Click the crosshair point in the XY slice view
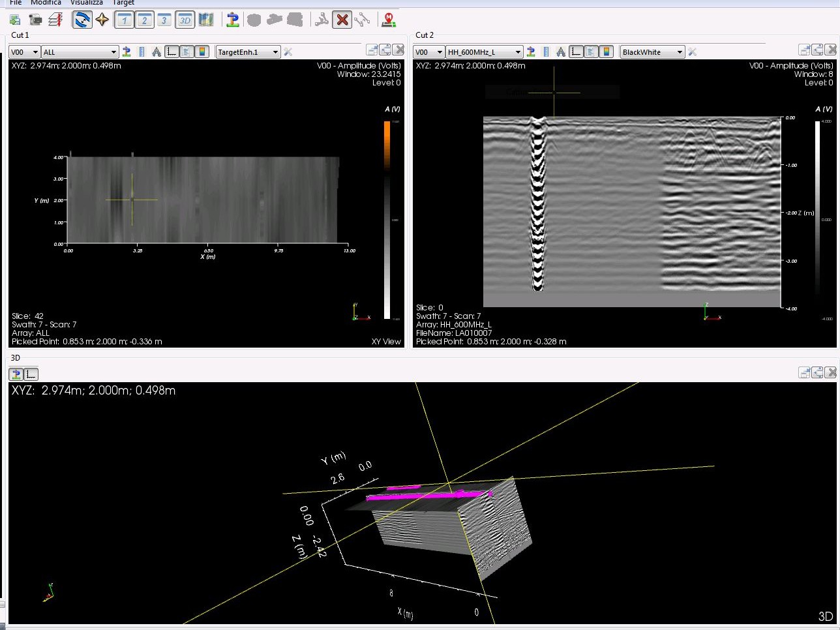Viewport: 840px width, 630px height. coord(132,200)
